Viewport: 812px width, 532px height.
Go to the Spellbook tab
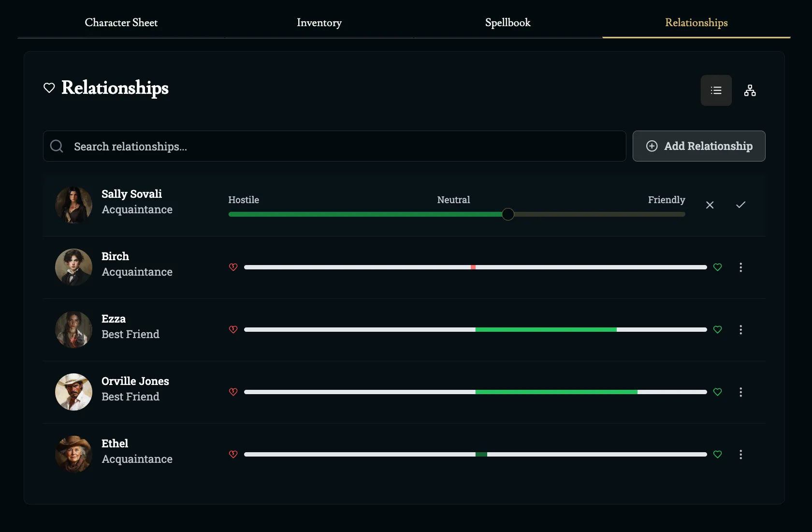point(507,23)
